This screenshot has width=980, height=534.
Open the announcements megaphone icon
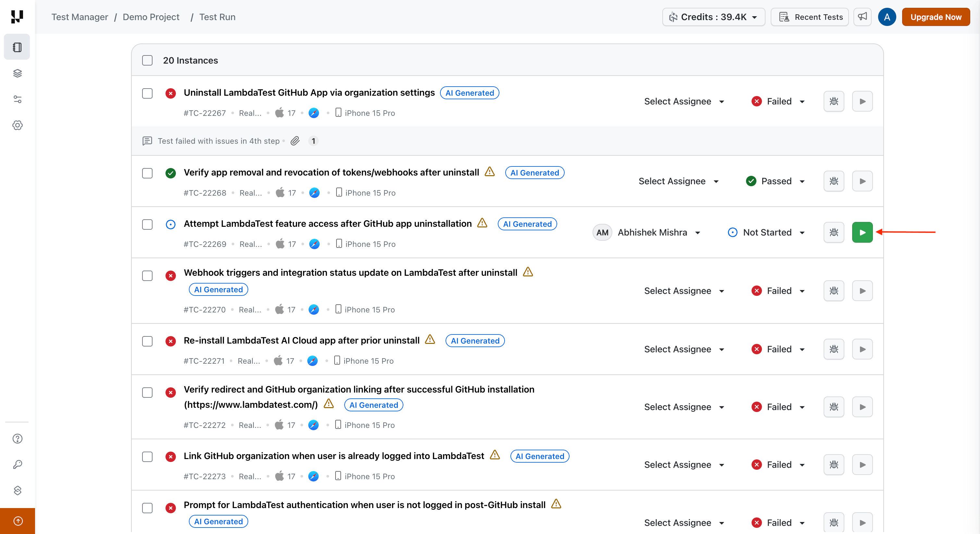click(x=862, y=17)
